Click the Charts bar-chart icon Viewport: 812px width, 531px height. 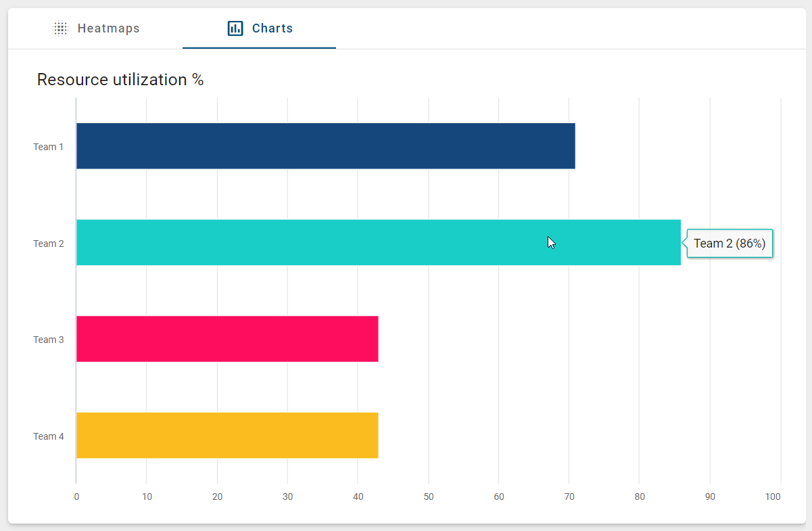[x=235, y=28]
